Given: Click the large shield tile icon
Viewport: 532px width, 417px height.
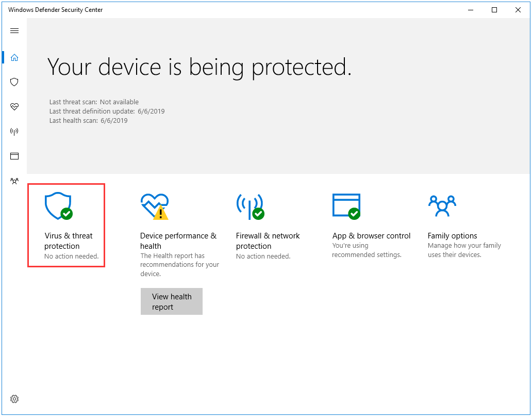Looking at the screenshot, I should pos(59,206).
